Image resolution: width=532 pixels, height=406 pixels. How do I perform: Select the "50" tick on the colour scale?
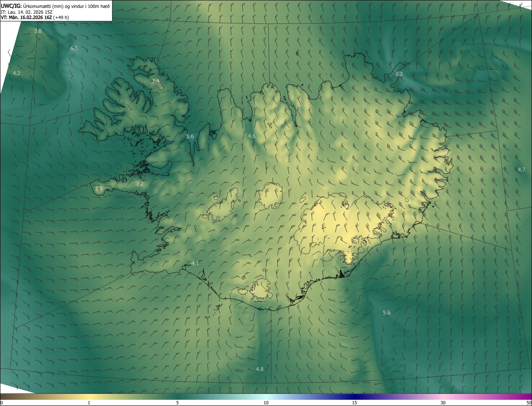529,403
